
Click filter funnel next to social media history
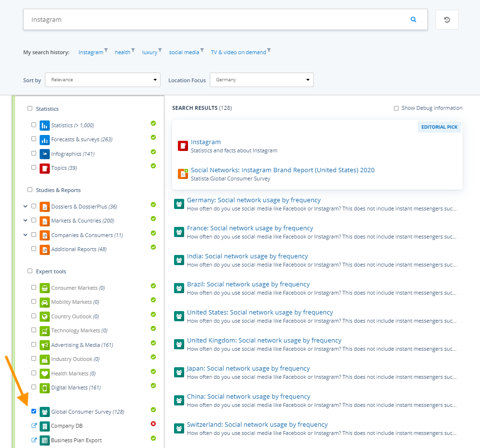[x=202, y=50]
